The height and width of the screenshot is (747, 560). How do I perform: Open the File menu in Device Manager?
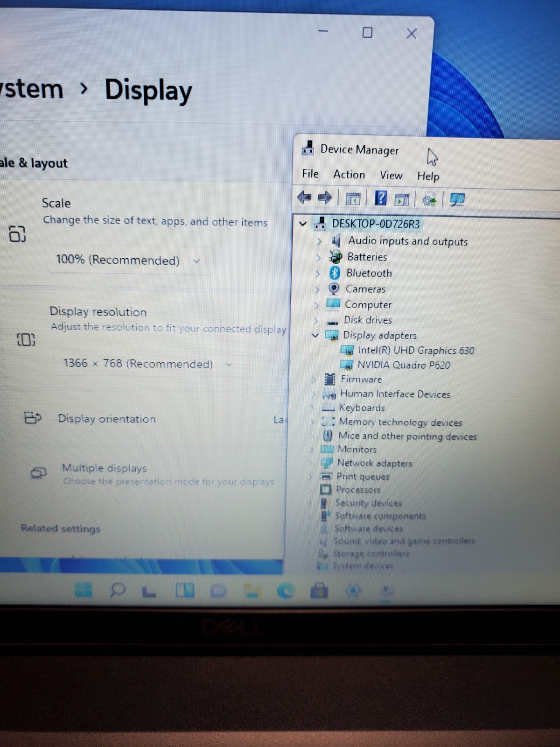point(310,174)
